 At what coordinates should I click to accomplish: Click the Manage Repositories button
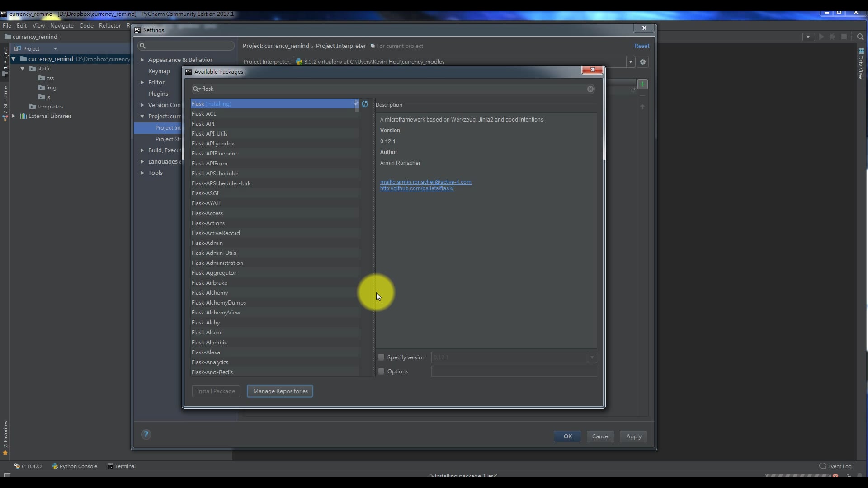[280, 391]
